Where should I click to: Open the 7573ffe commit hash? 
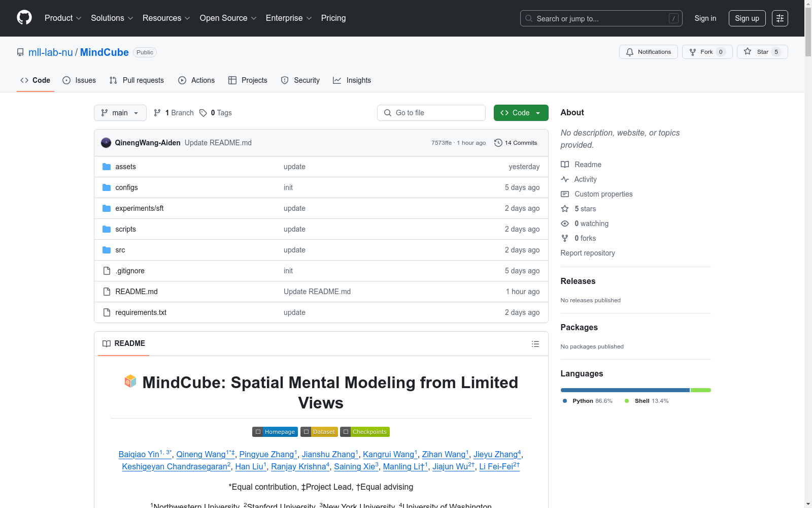coord(442,143)
